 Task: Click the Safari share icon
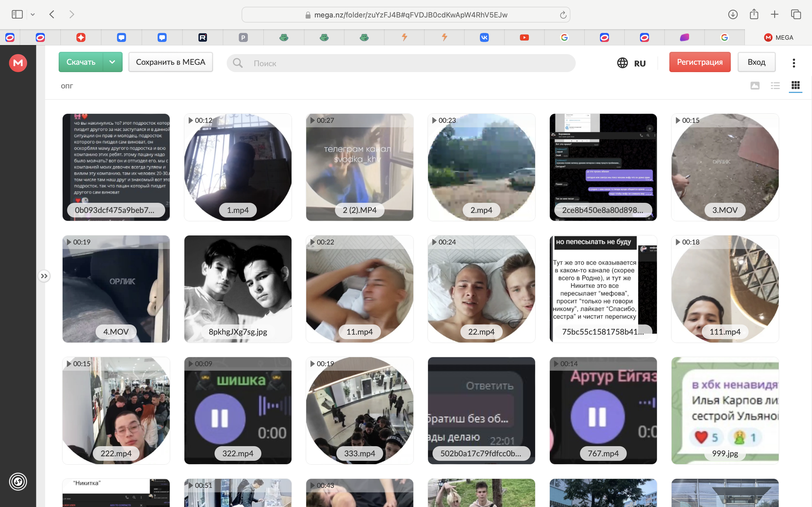click(754, 14)
